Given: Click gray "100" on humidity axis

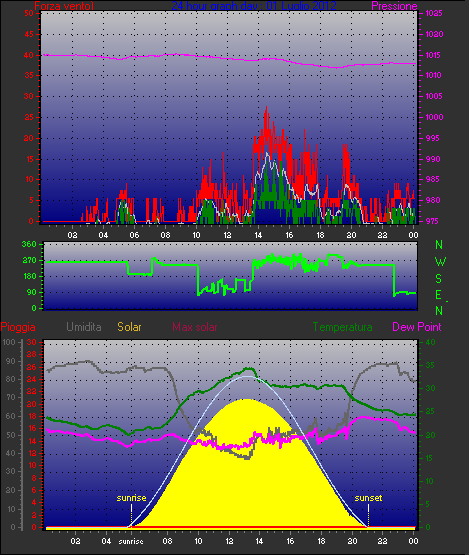Looking at the screenshot, I should coord(9,342).
